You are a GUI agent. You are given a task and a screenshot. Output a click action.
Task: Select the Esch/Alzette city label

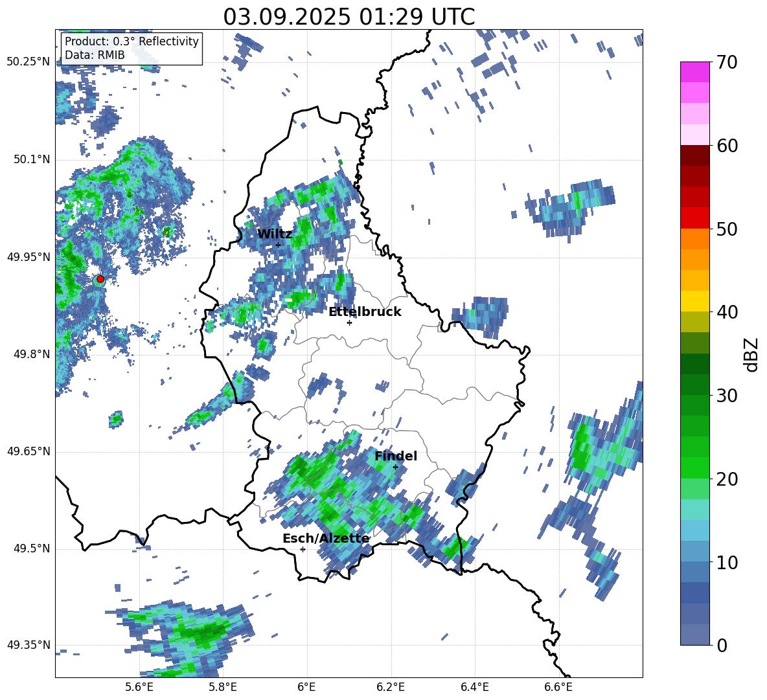click(326, 538)
